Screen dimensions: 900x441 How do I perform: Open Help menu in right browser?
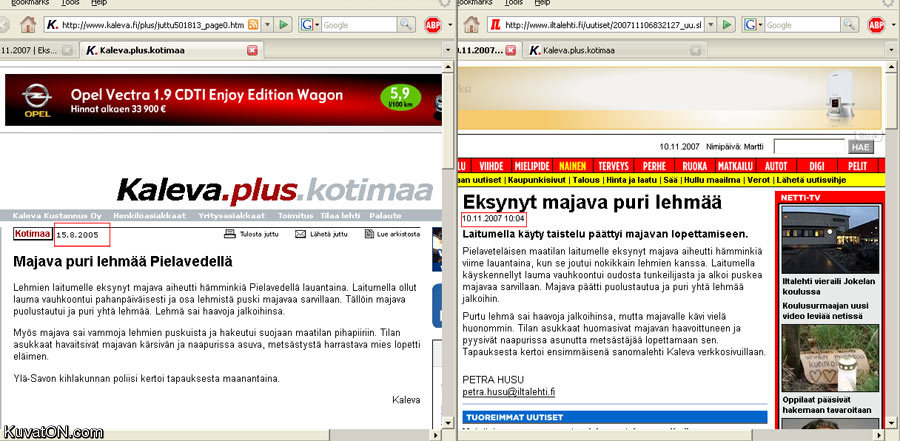click(542, 3)
